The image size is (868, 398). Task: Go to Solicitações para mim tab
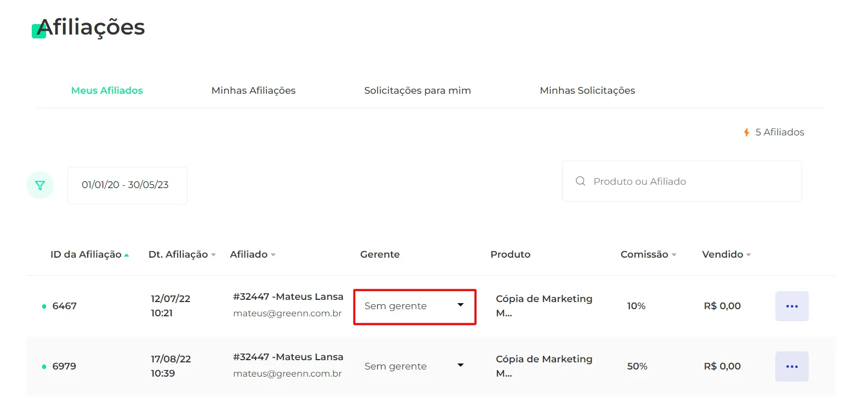(x=417, y=90)
